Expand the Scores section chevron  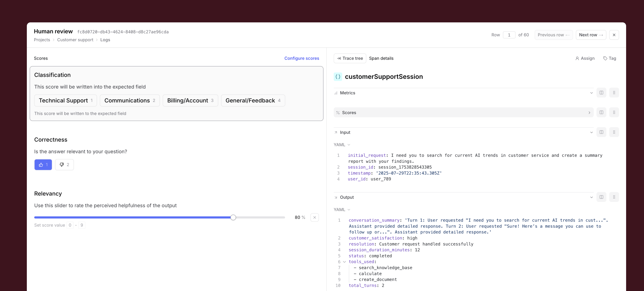coord(589,112)
